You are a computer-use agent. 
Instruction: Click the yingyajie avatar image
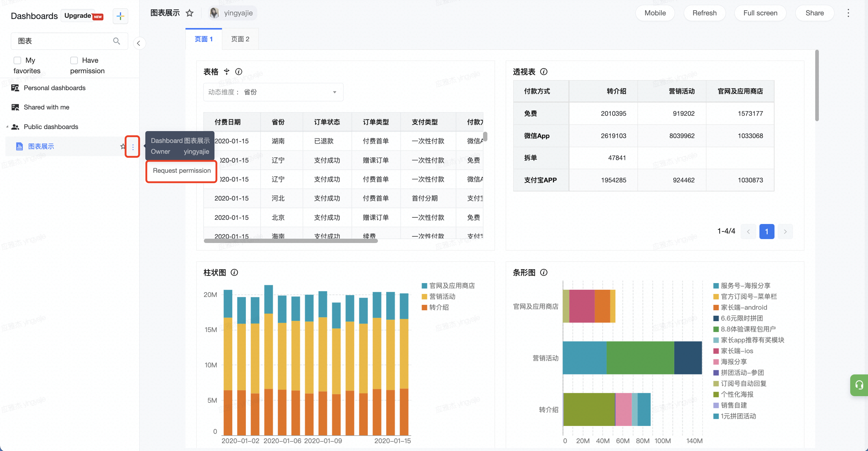click(x=214, y=13)
